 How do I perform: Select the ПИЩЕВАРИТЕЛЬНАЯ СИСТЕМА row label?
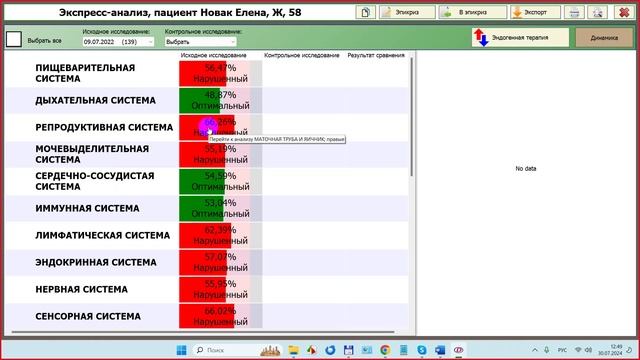85,73
